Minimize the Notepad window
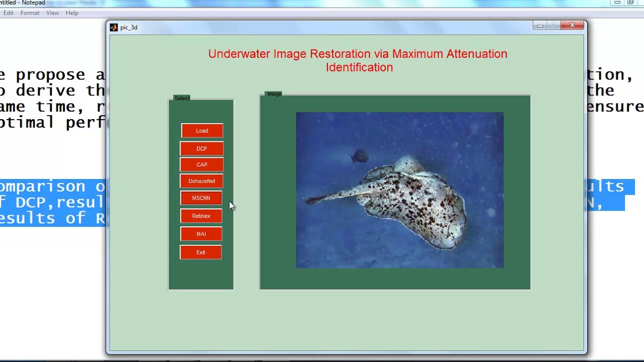The height and width of the screenshot is (362, 644). pos(617,3)
